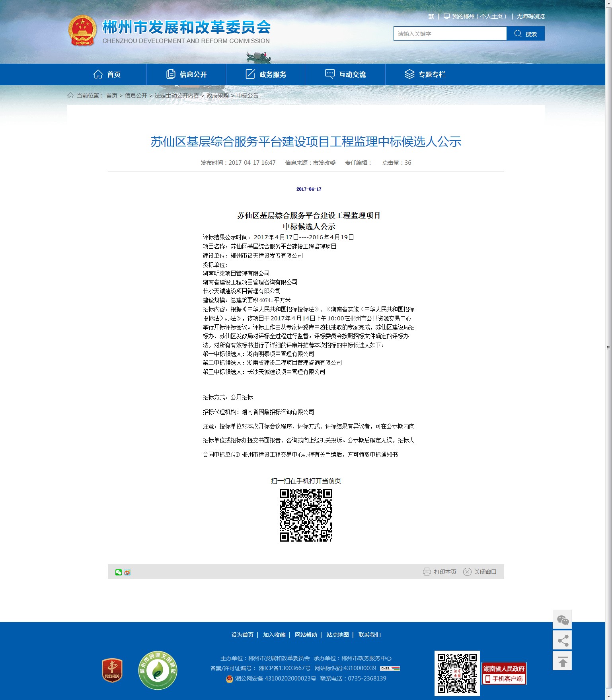612x700 pixels.
Task: Click the national emblem logo in header
Action: 82,31
